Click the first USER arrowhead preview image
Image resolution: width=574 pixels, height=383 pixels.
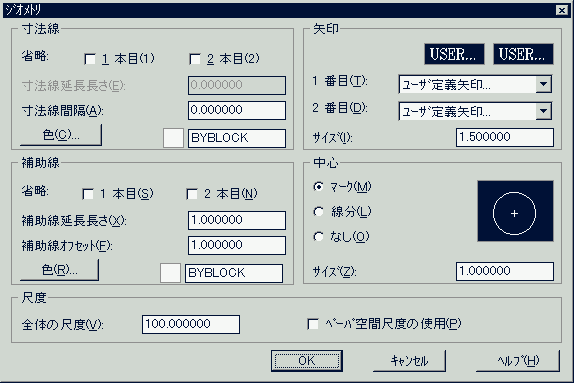click(454, 54)
